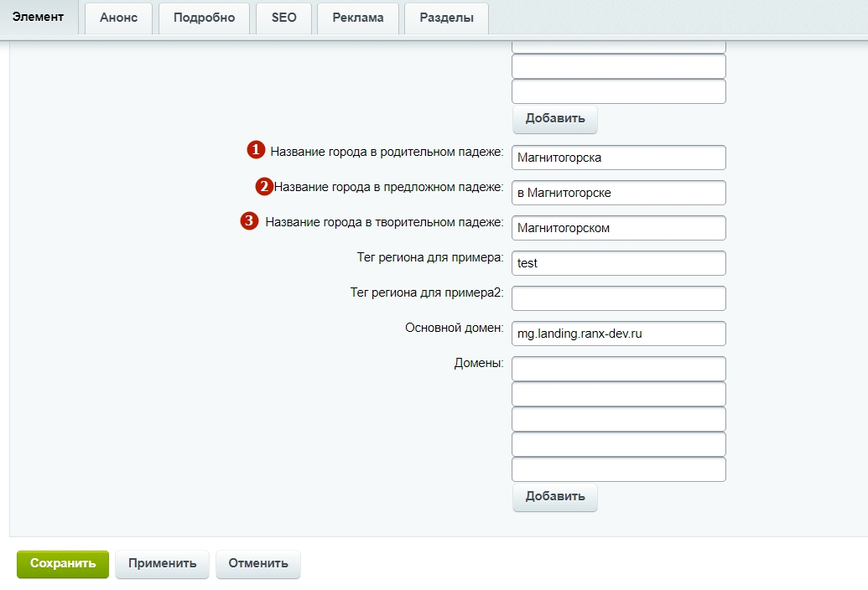Click the red number 3 marker icon
Viewport: 868px width, 590px height.
coord(249,221)
